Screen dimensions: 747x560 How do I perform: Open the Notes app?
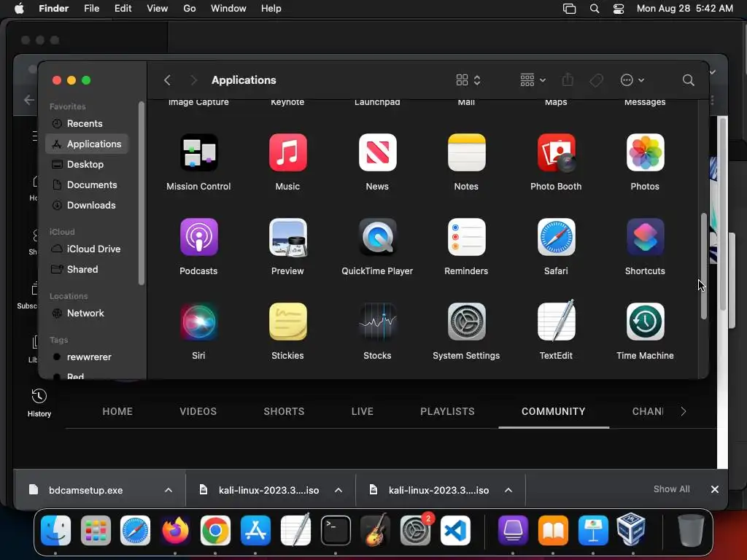[466, 153]
